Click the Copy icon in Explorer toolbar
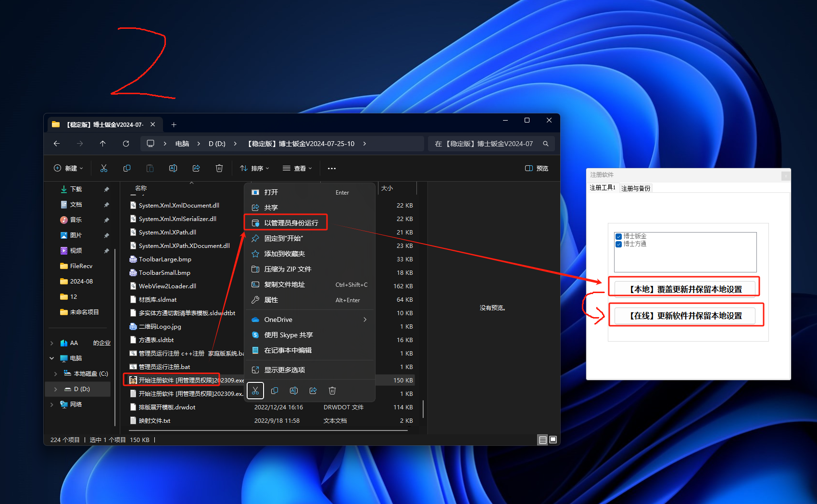This screenshot has height=504, width=817. [127, 168]
